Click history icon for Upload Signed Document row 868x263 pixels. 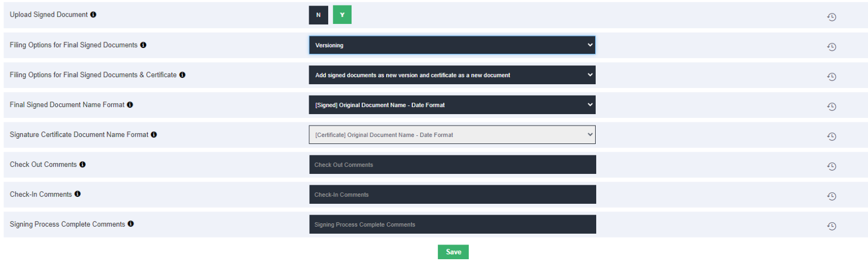(831, 17)
